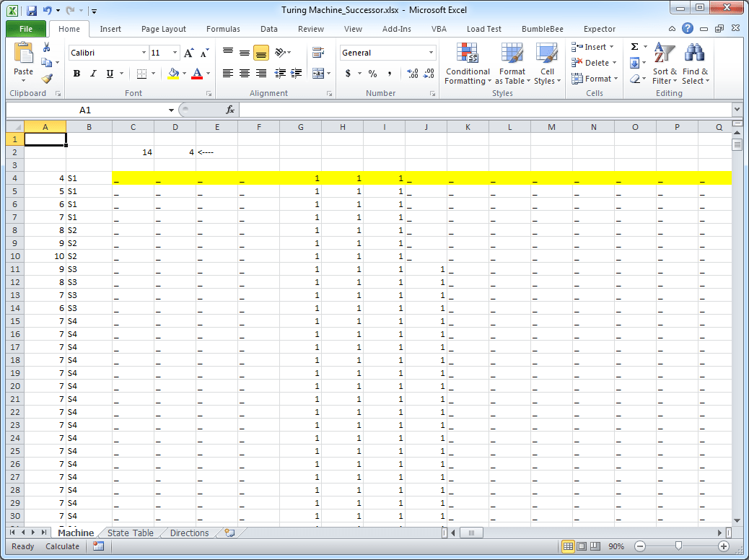This screenshot has height=560, width=749.
Task: Open Sort & Filter menu
Action: pos(665,64)
